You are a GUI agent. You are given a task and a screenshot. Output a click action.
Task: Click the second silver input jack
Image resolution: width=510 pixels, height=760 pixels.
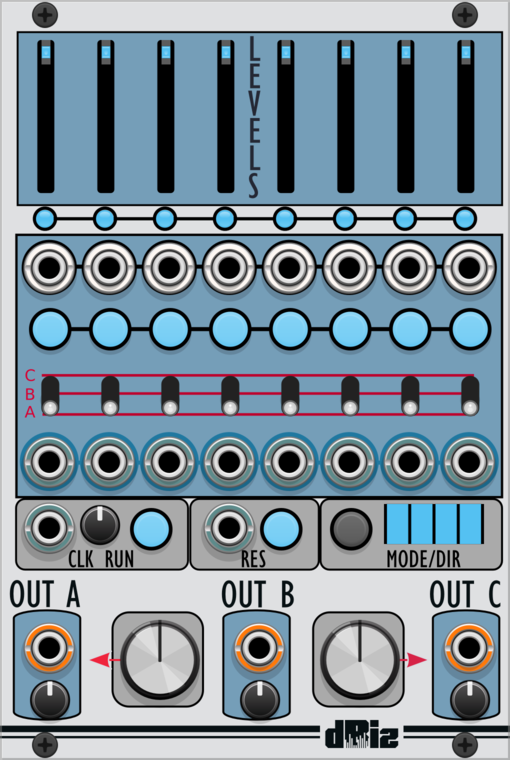109,268
